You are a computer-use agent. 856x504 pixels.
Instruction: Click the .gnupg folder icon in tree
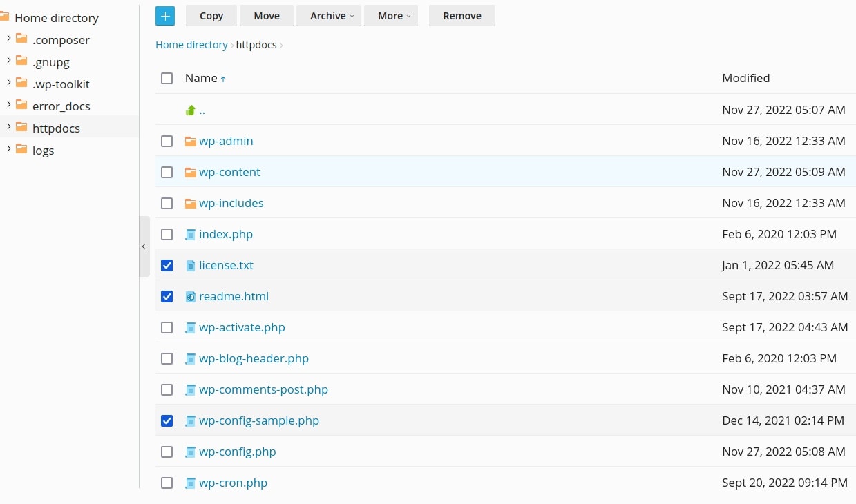[21, 61]
